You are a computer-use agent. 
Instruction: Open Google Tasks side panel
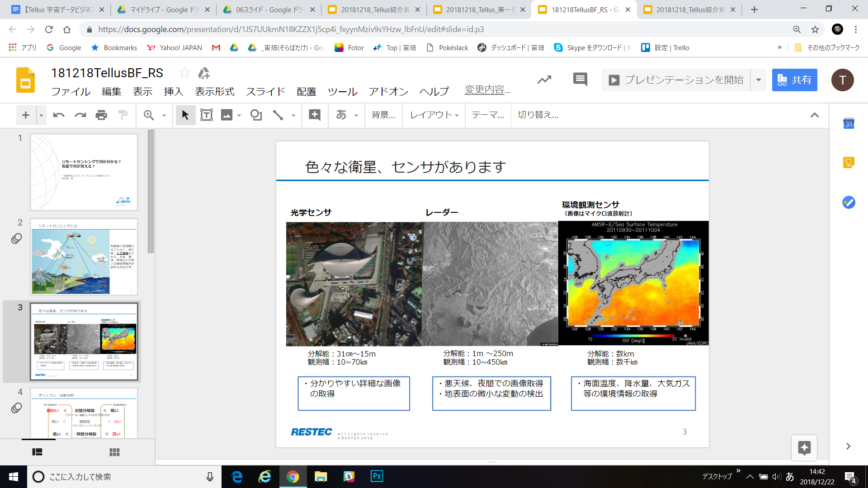pyautogui.click(x=849, y=202)
